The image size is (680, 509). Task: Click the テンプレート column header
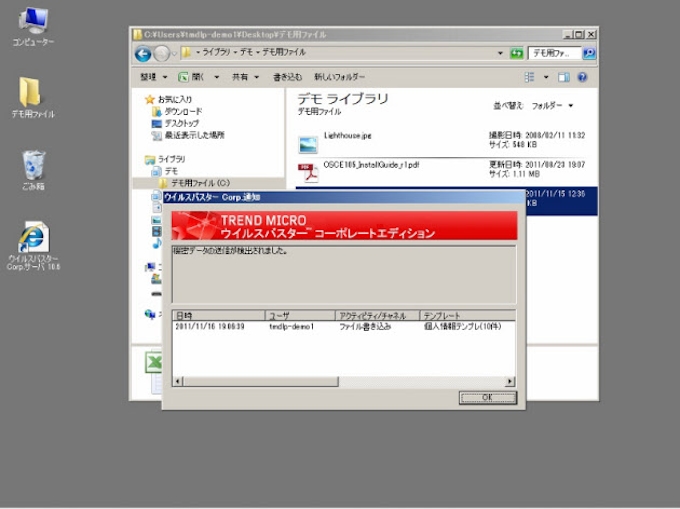(465, 315)
